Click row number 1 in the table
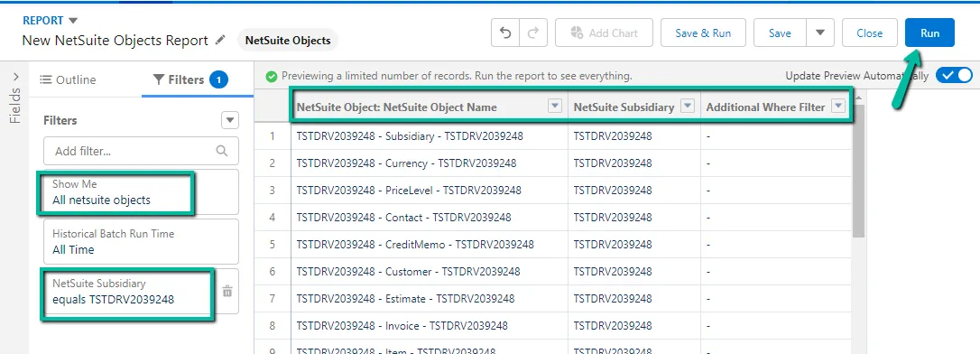980x354 pixels. (272, 135)
